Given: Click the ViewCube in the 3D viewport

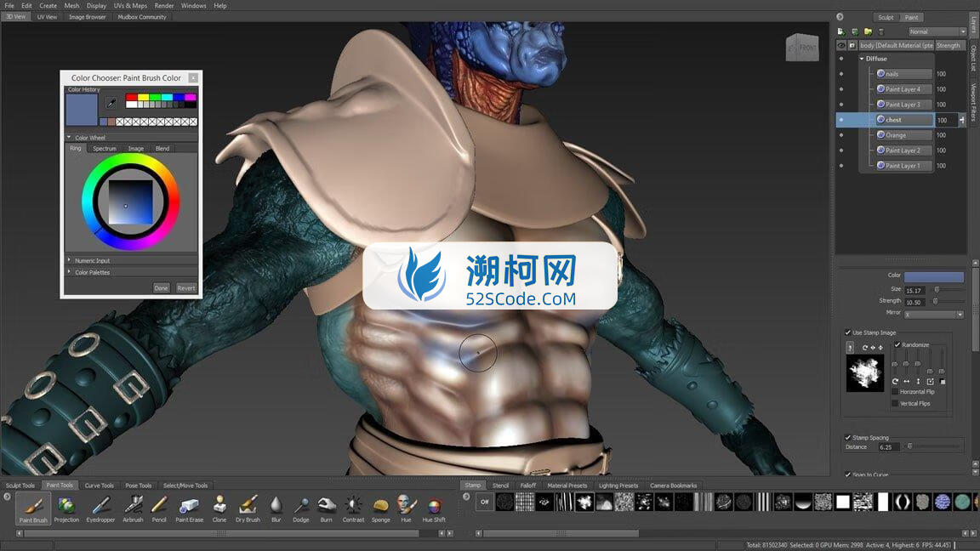Looking at the screenshot, I should [802, 47].
